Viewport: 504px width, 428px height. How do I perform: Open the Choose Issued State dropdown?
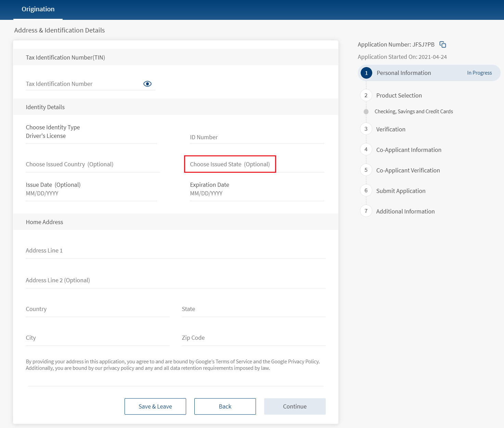click(230, 165)
